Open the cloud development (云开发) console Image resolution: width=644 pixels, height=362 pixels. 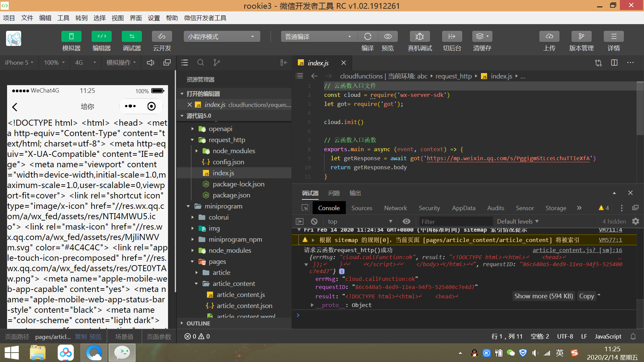coord(162,37)
